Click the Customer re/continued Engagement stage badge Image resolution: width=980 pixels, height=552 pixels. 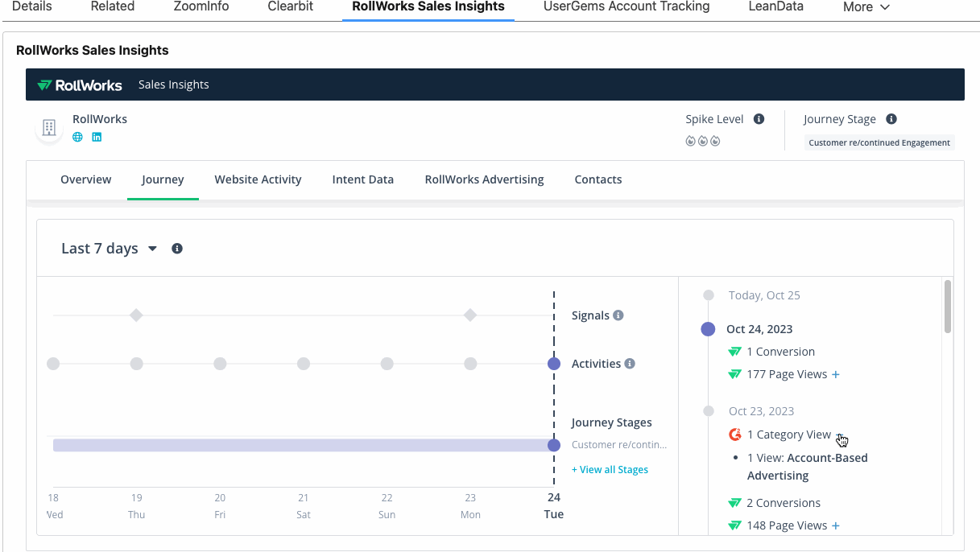[x=879, y=142]
